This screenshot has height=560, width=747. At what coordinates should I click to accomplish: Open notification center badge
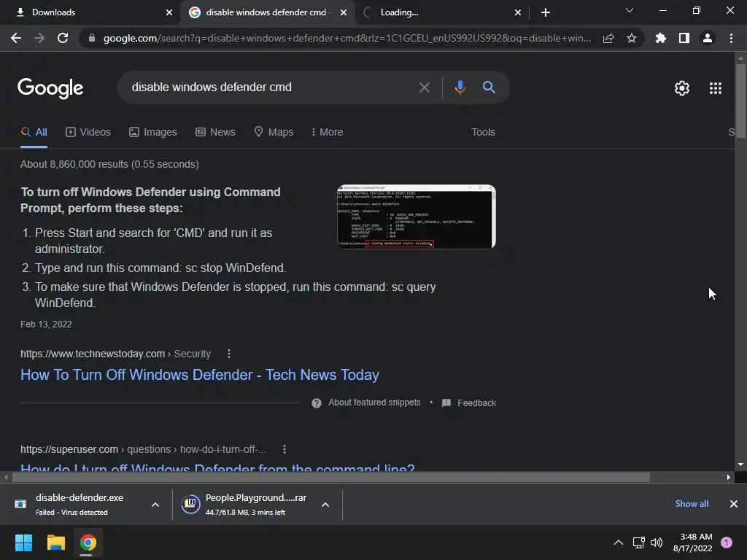pos(727,542)
